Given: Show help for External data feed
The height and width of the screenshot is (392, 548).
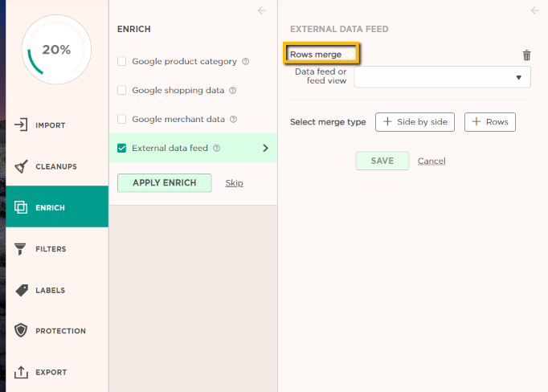Looking at the screenshot, I should coord(217,148).
